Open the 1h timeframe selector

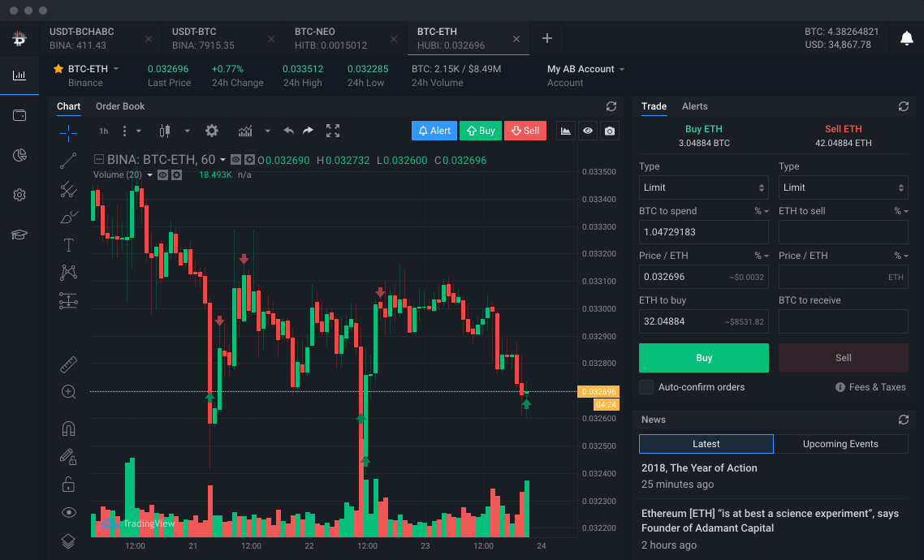pos(104,131)
